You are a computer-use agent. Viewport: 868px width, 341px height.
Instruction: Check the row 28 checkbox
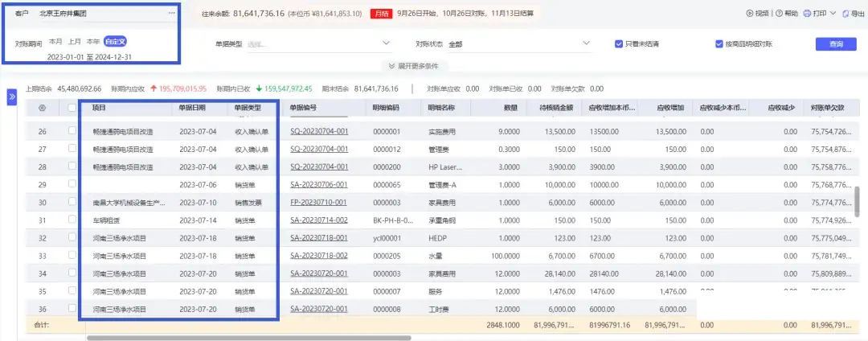72,166
